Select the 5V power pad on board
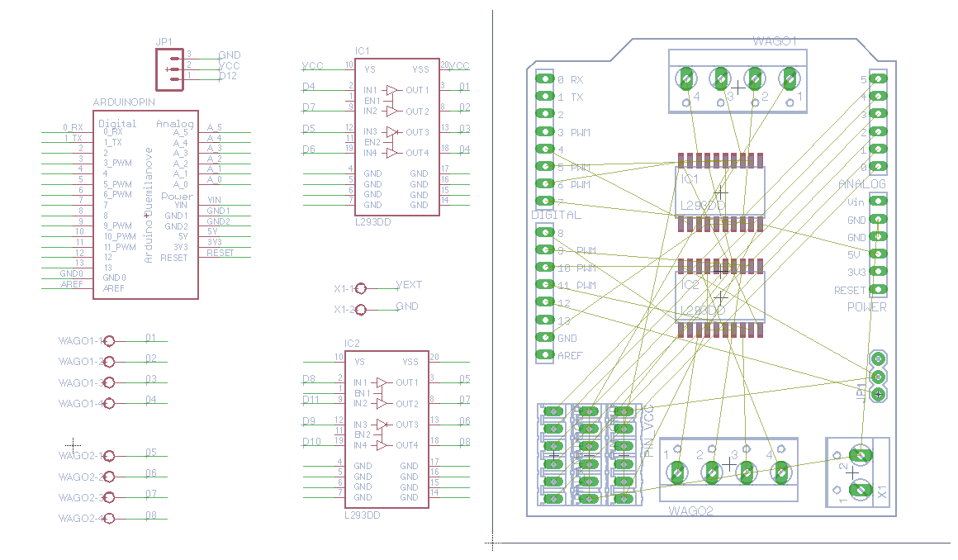The height and width of the screenshot is (560, 958). 878,254
